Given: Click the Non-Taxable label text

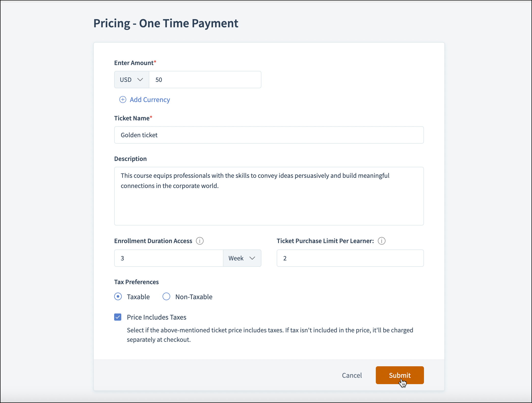Looking at the screenshot, I should [194, 297].
